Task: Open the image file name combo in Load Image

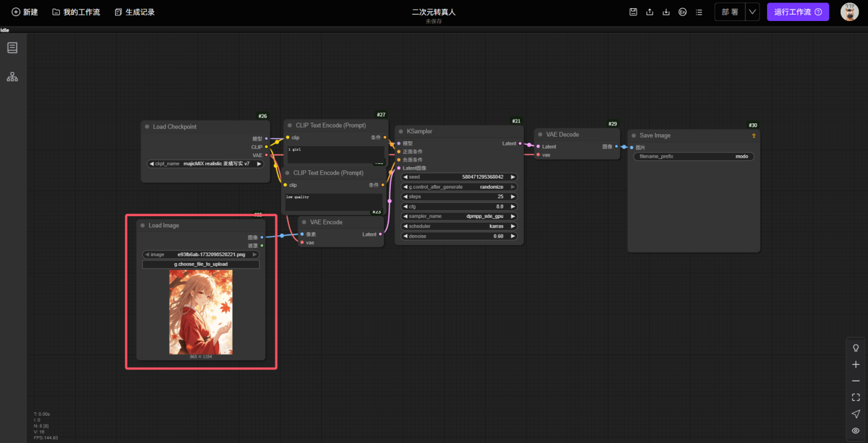Action: pos(201,254)
